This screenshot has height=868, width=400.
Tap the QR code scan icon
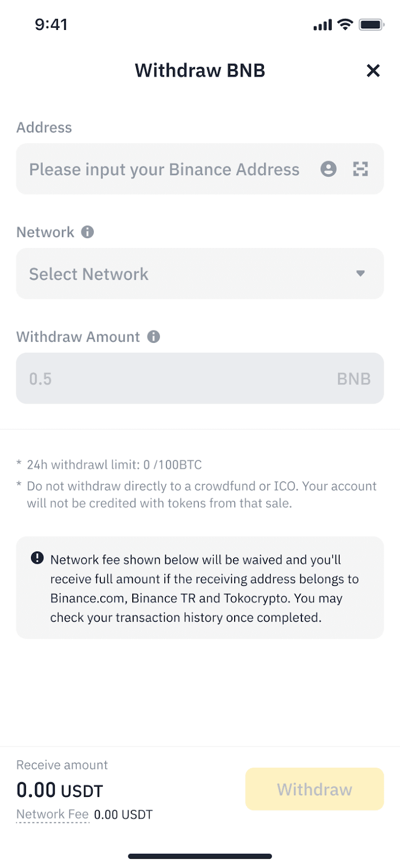(360, 169)
